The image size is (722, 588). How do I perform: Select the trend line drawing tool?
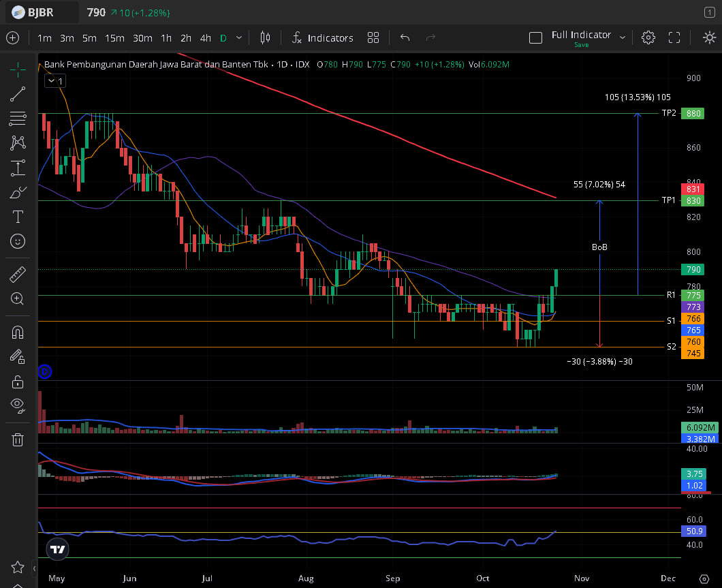[x=18, y=94]
